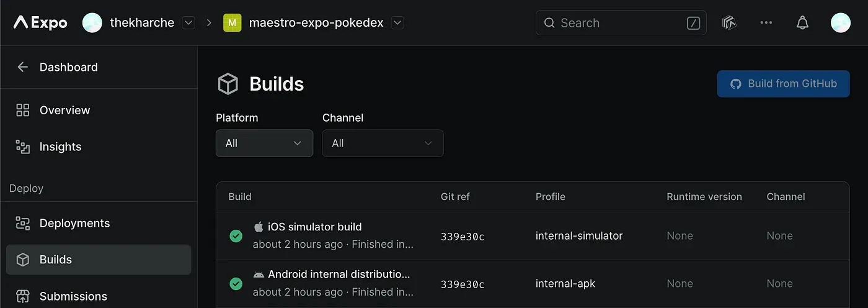868x308 pixels.
Task: Click the green status check for Android build
Action: [236, 284]
